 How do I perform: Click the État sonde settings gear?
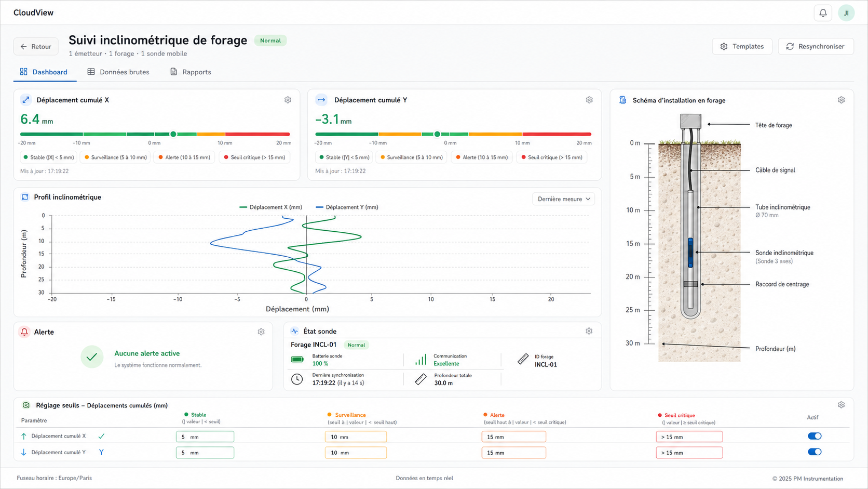589,331
